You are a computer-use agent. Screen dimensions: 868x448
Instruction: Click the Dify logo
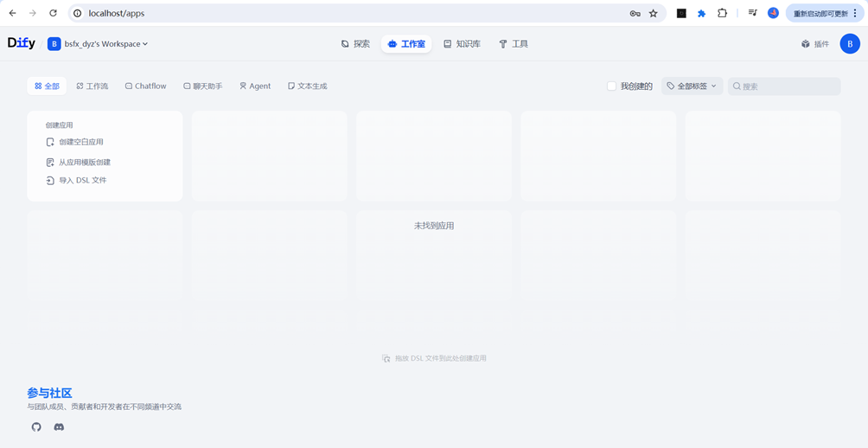click(x=21, y=43)
